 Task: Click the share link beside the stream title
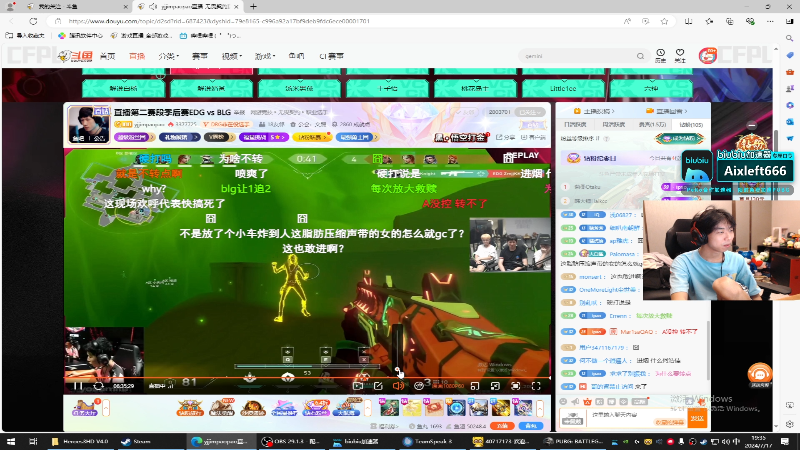[x=505, y=137]
